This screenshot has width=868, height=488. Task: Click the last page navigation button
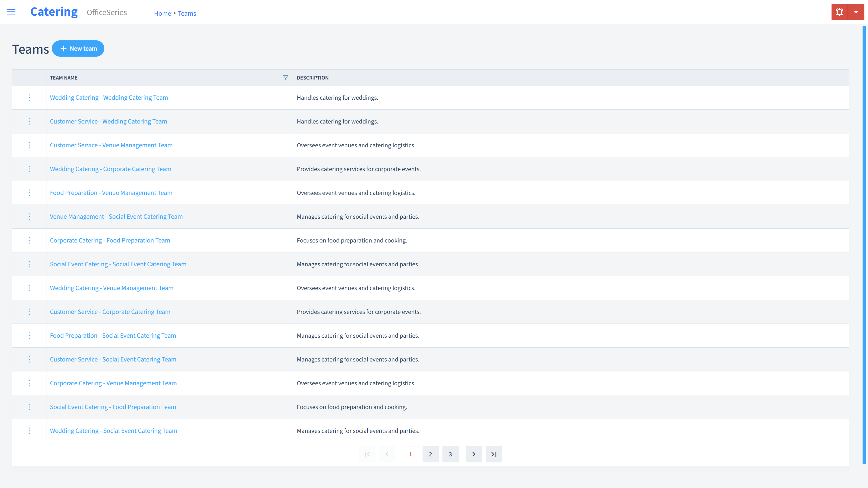point(494,454)
